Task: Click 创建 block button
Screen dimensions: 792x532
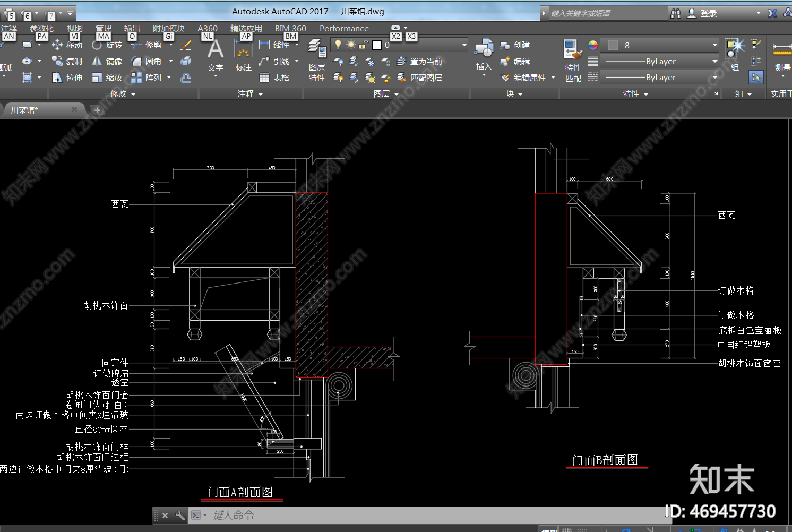Action: (515, 46)
